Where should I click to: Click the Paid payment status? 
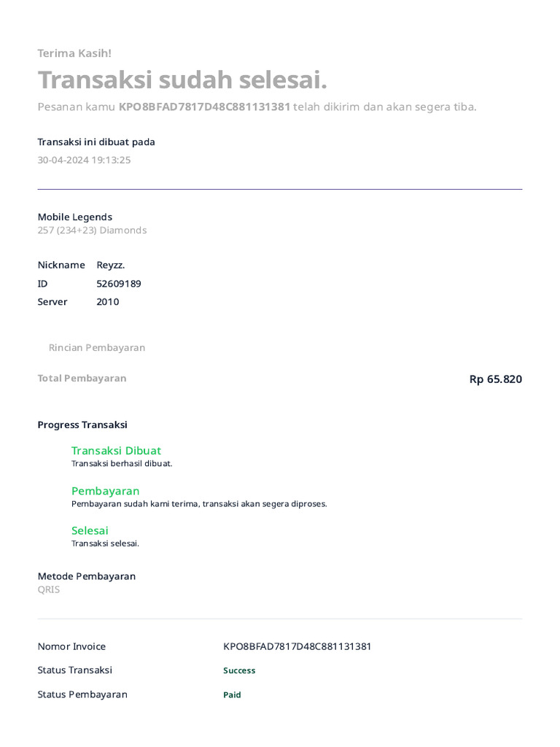click(x=232, y=695)
